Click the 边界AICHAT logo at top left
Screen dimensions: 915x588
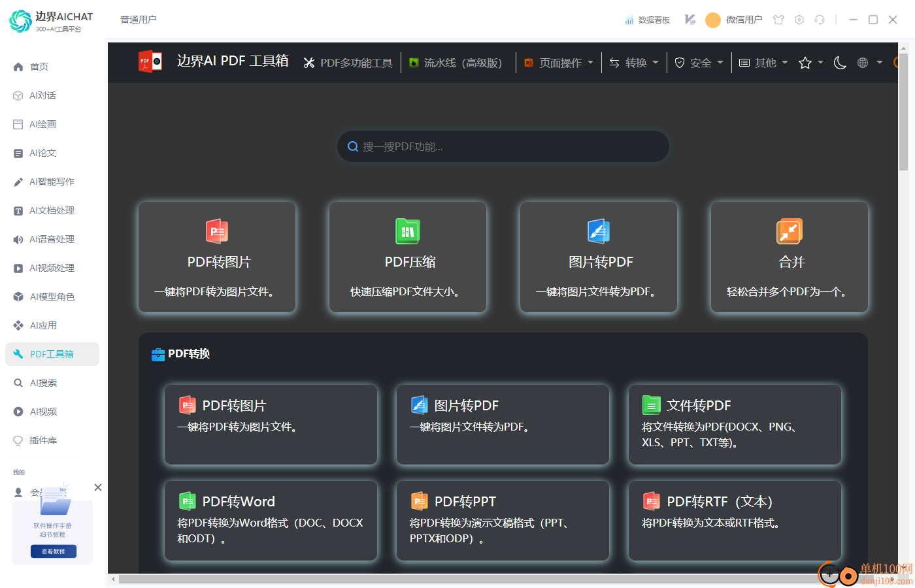coord(51,21)
